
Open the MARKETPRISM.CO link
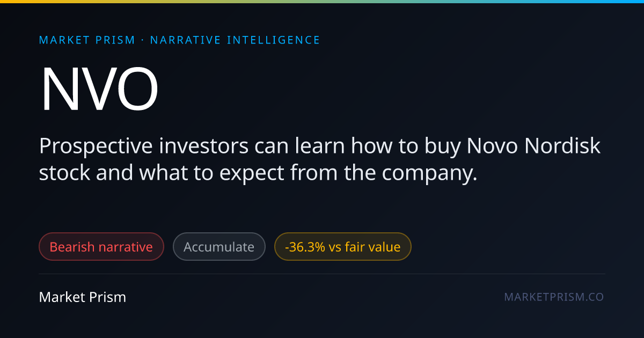(554, 297)
